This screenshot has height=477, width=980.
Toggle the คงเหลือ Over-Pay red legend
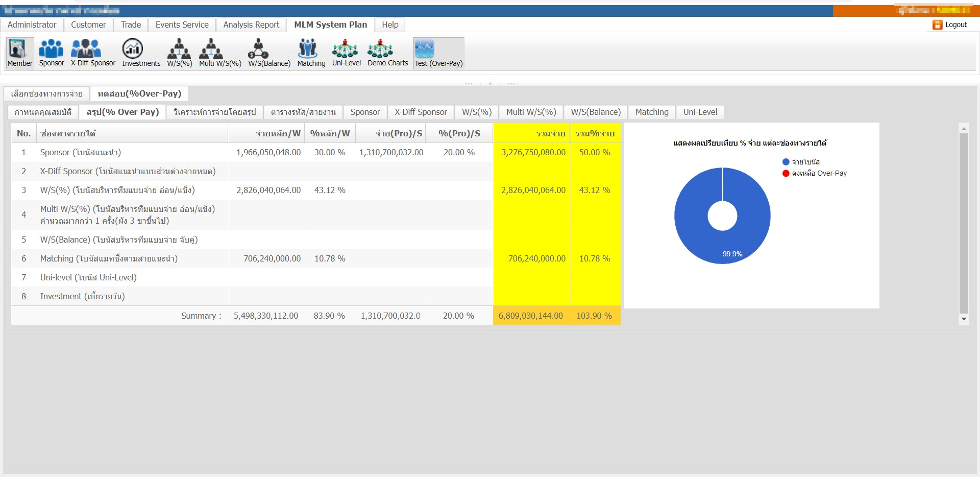tap(814, 173)
